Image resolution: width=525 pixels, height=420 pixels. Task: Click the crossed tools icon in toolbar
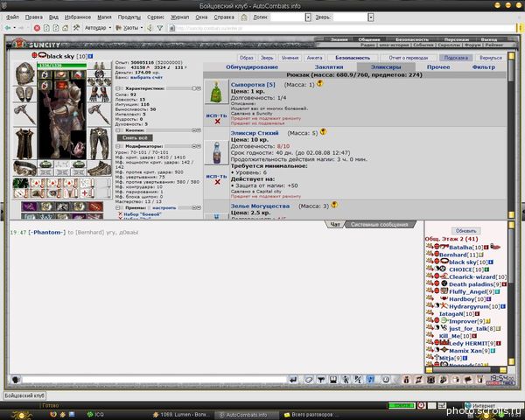click(76, 28)
